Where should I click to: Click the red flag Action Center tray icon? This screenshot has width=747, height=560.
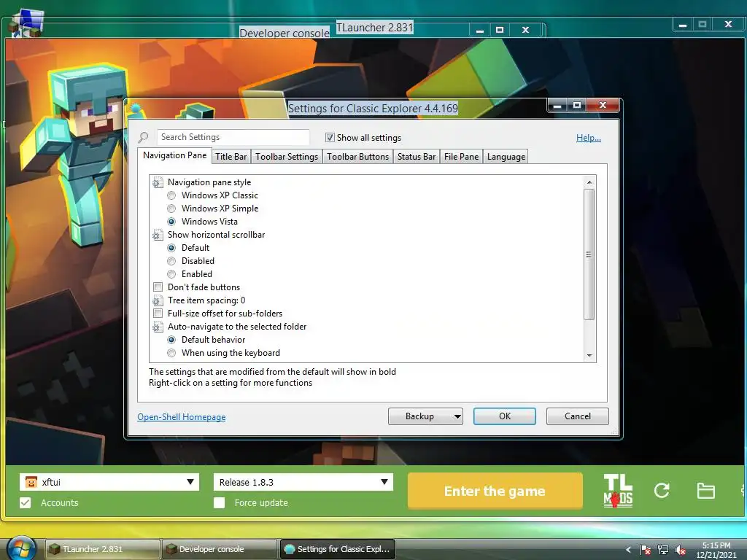pyautogui.click(x=645, y=550)
